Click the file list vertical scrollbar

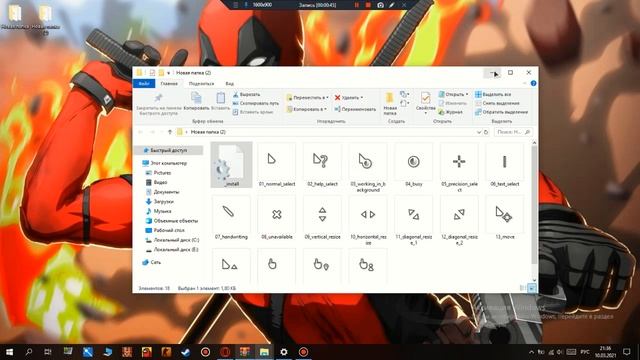click(534, 204)
